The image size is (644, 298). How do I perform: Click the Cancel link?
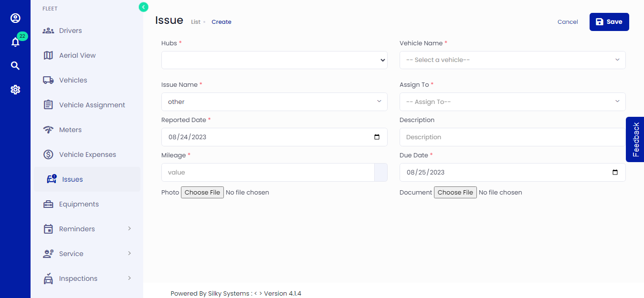568,22
